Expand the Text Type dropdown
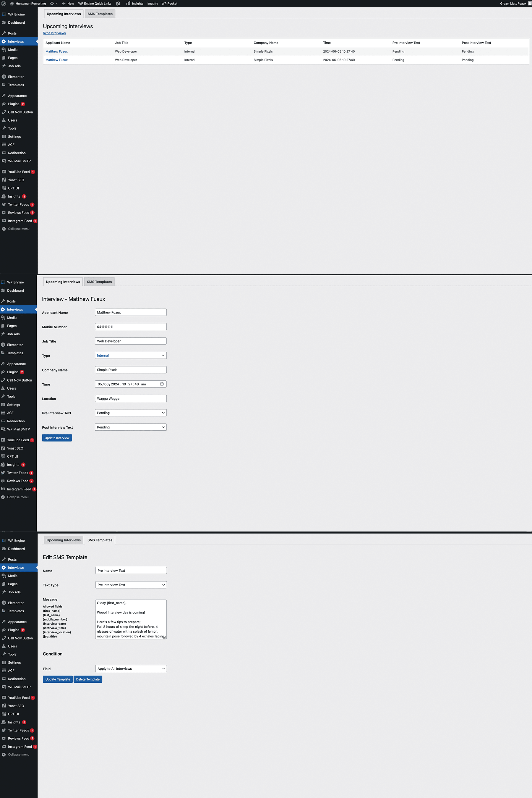Image resolution: width=532 pixels, height=798 pixels. (131, 584)
